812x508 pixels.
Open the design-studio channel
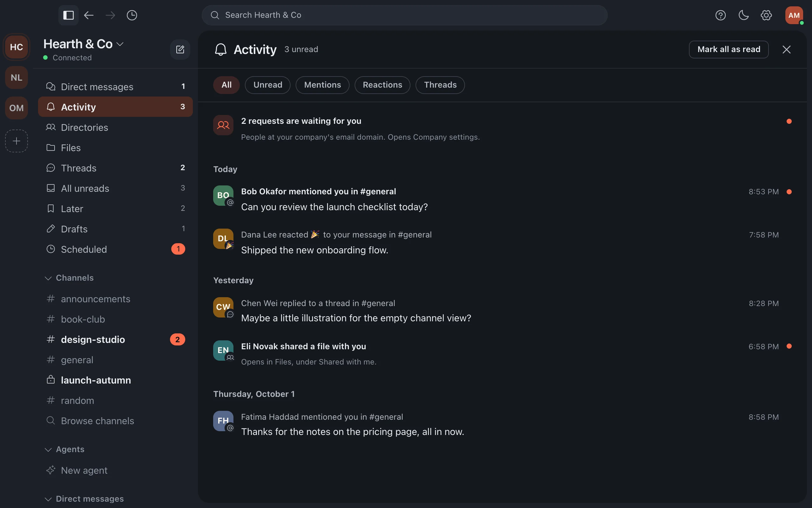tap(115, 339)
